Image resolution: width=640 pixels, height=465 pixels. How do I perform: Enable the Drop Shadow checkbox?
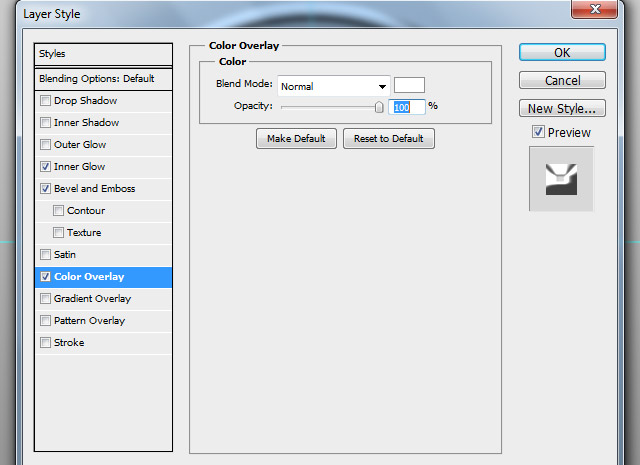click(x=45, y=100)
